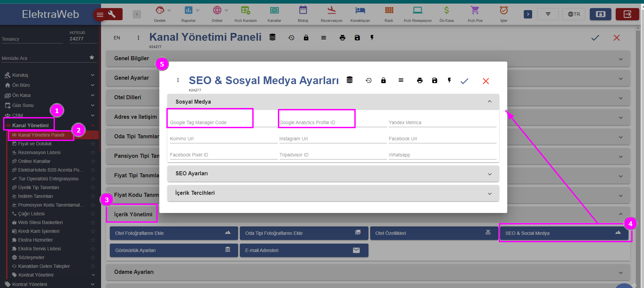Open Kredi Kartı İşlemleri in the sidebar
The height and width of the screenshot is (288, 644).
[39, 231]
